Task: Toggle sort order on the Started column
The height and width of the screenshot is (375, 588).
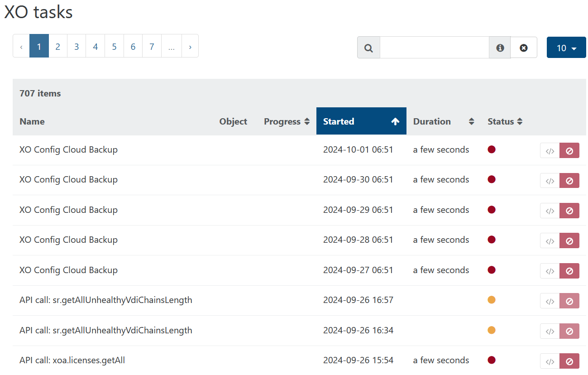Action: (x=361, y=121)
